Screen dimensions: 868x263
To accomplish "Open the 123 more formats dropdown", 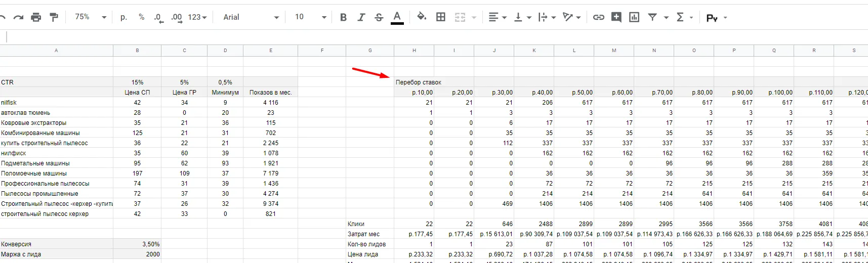I will [197, 17].
